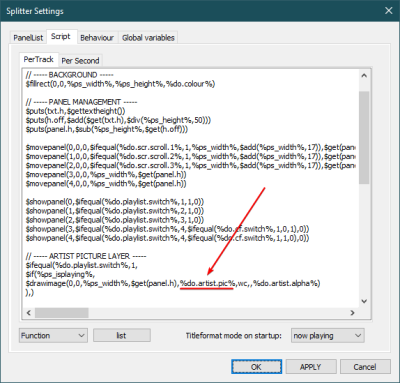400x383 pixels.
Task: Place cursor on the $fillrect script line
Action: tap(120, 84)
